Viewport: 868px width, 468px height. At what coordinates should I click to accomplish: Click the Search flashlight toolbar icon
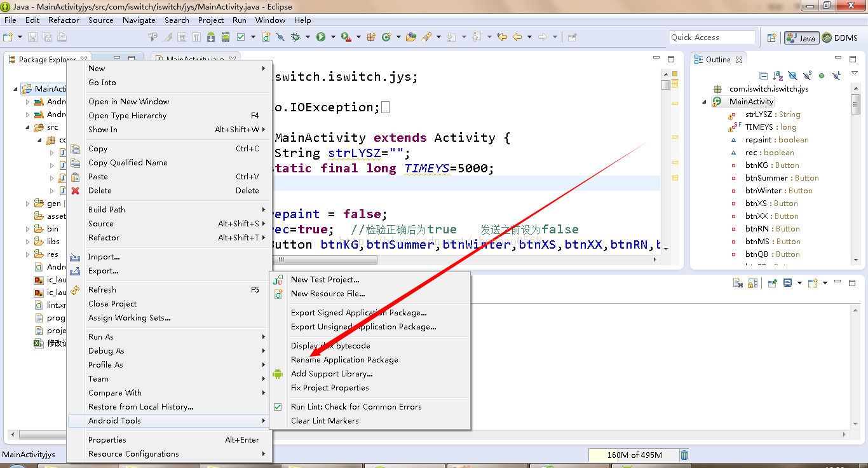click(426, 37)
